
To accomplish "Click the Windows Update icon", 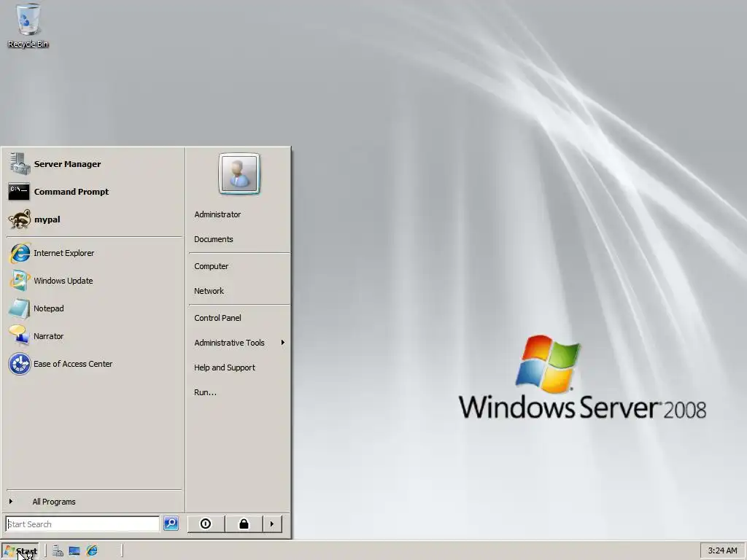I will 20,281.
